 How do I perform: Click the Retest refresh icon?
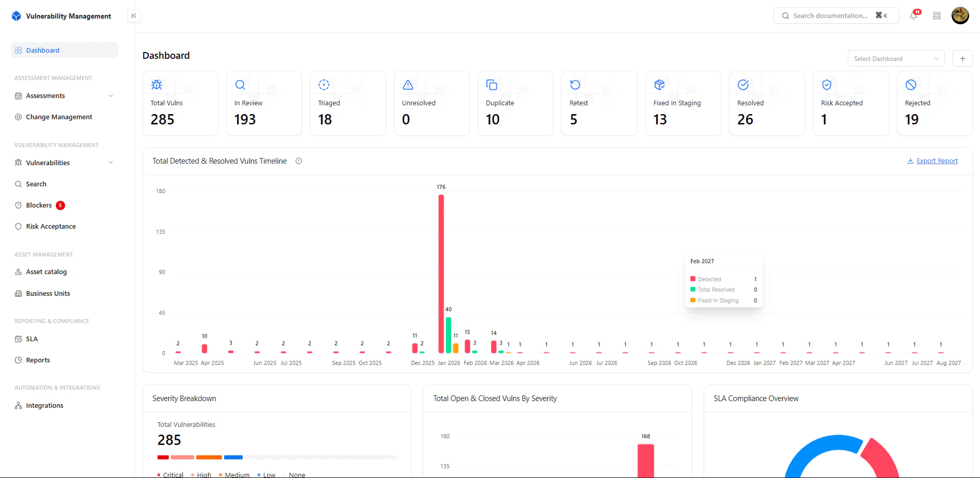[x=575, y=85]
